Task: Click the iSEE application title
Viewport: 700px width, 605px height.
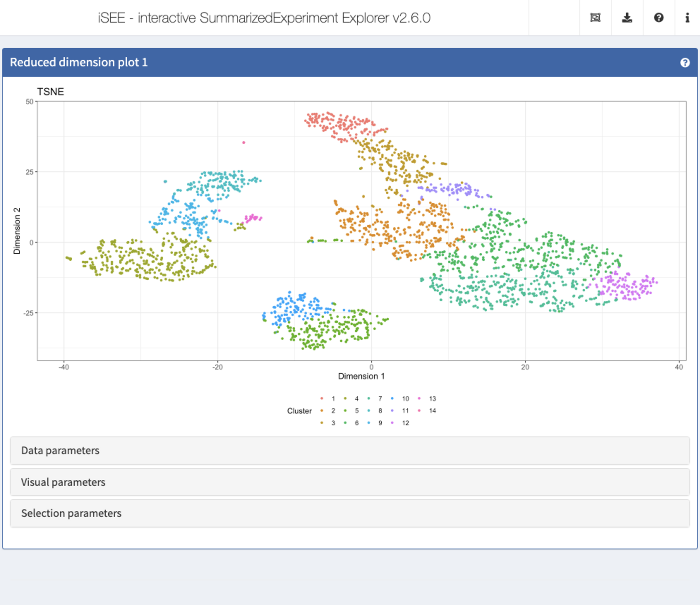Action: pyautogui.click(x=264, y=18)
